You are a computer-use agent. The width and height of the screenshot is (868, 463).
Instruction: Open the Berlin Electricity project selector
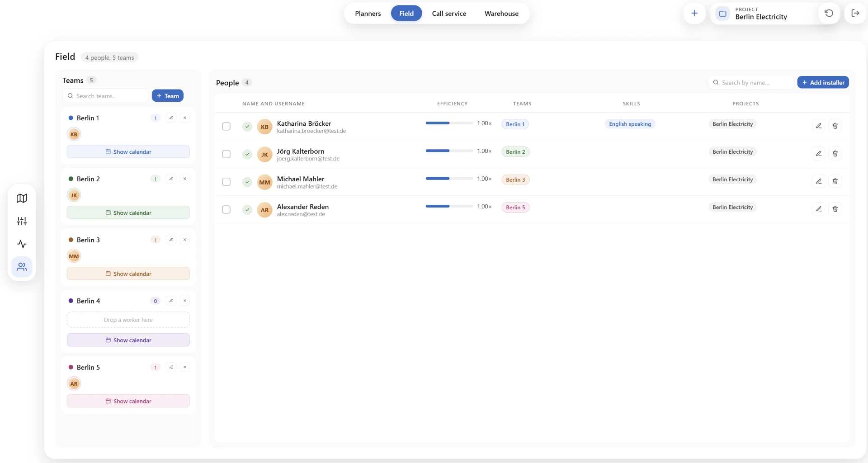764,14
